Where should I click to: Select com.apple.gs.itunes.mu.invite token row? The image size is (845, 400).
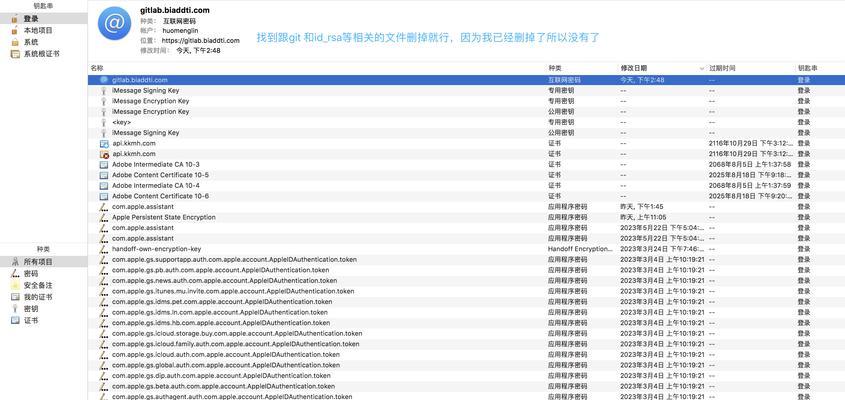[x=466, y=291]
